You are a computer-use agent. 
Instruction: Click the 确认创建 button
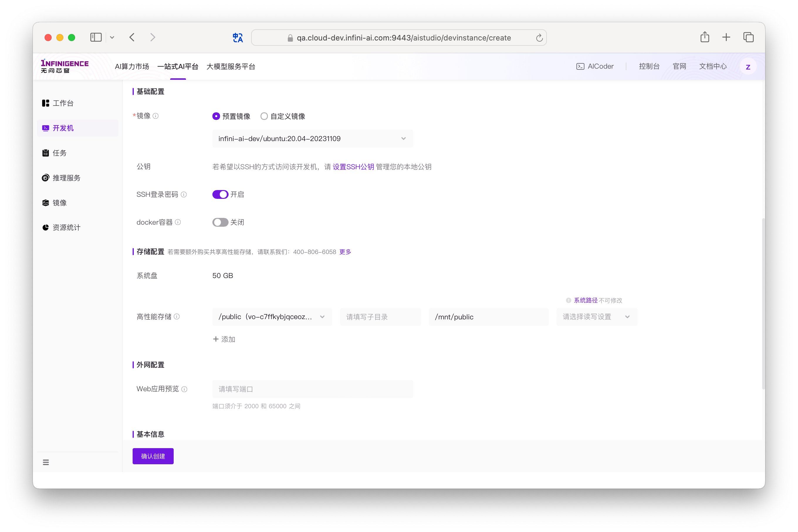[x=153, y=456]
